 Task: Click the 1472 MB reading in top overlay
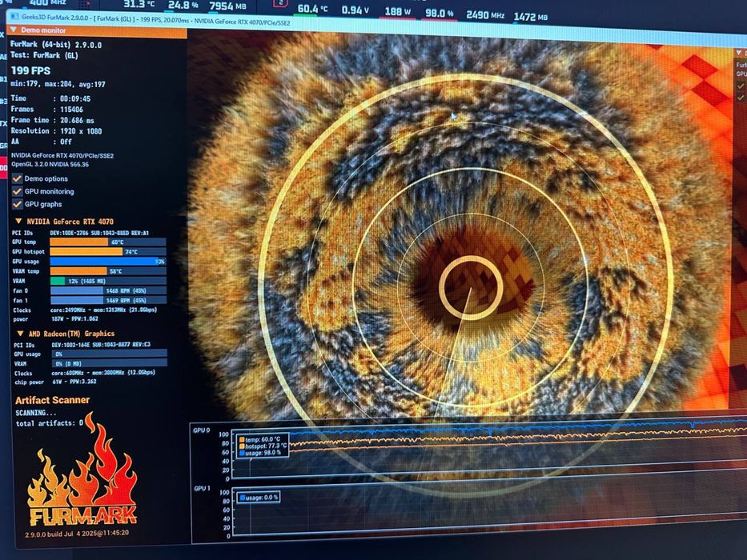530,17
